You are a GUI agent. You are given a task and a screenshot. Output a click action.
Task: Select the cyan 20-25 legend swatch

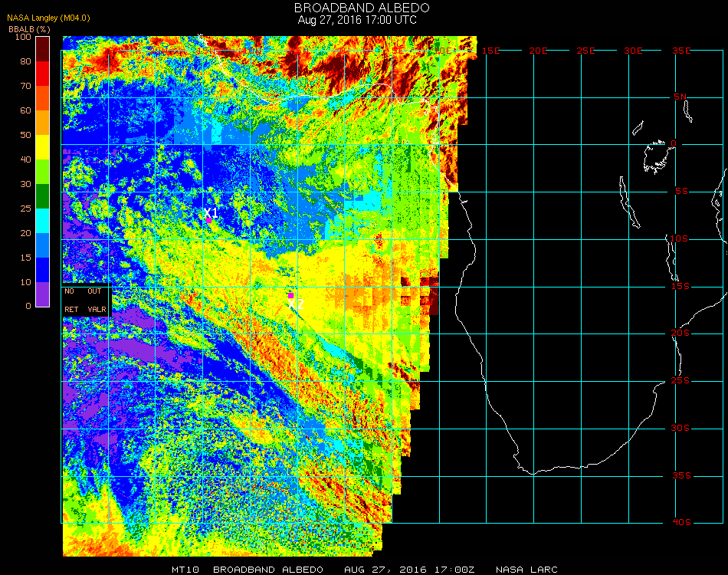[43, 221]
